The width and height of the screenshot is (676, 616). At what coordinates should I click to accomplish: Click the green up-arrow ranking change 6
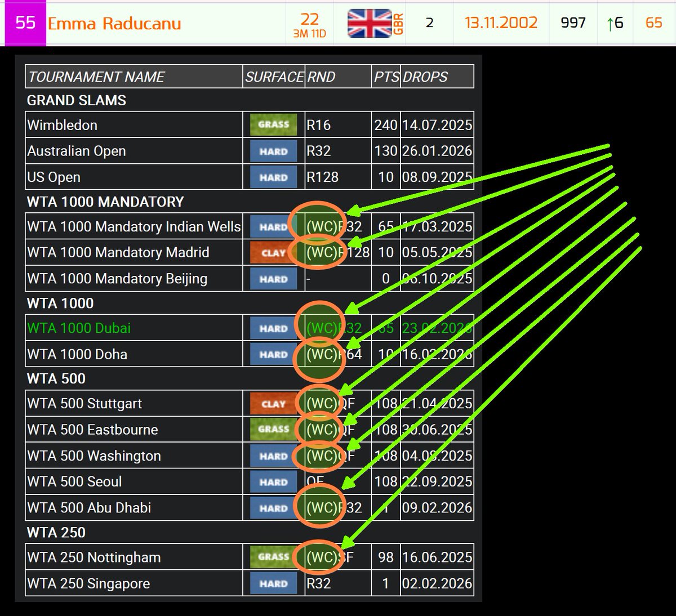click(615, 23)
